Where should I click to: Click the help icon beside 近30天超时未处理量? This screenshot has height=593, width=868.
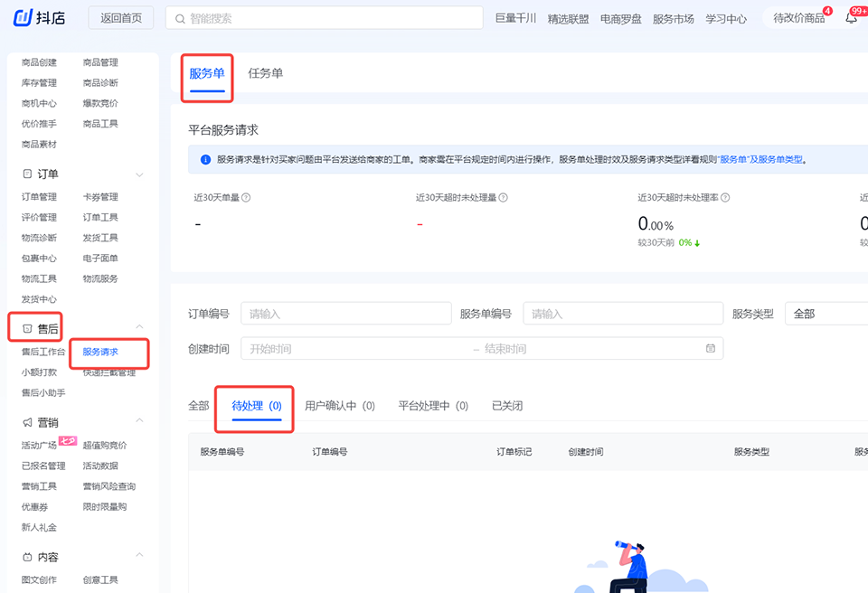(504, 197)
